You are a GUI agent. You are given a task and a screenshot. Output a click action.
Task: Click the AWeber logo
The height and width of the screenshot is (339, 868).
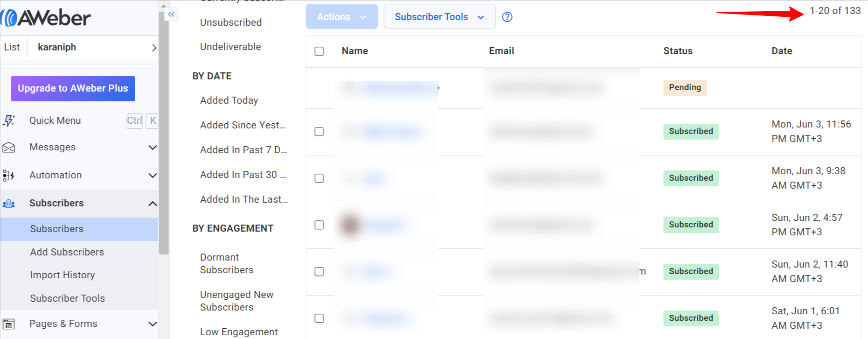[x=47, y=18]
